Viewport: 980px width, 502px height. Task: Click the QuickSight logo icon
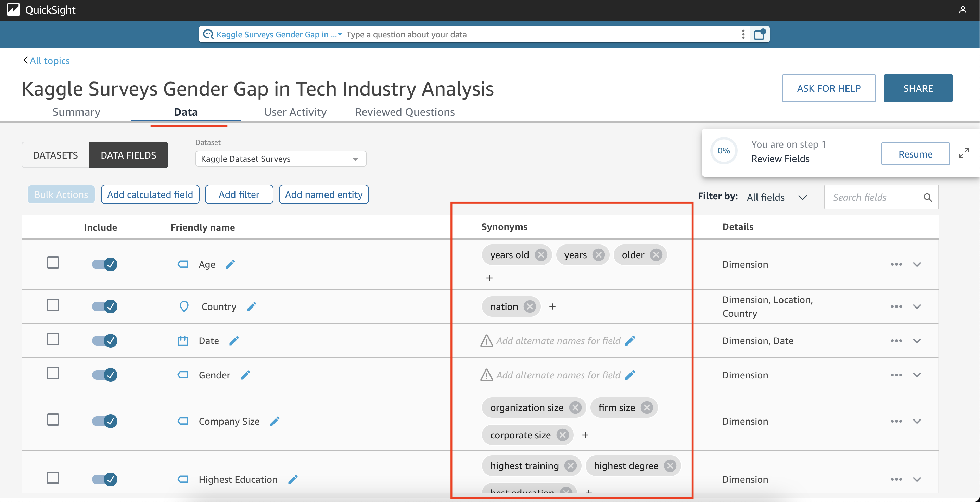tap(13, 10)
